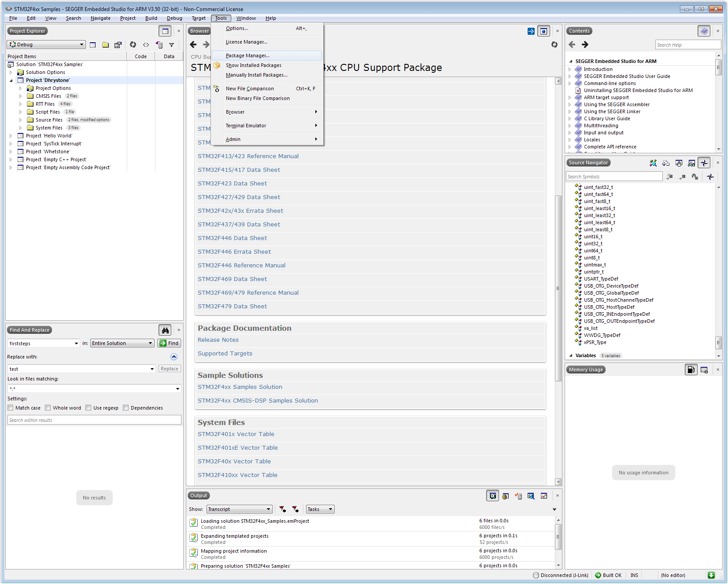Click the Project Explorer filter funnel icon
The image size is (728, 584).
(x=171, y=45)
